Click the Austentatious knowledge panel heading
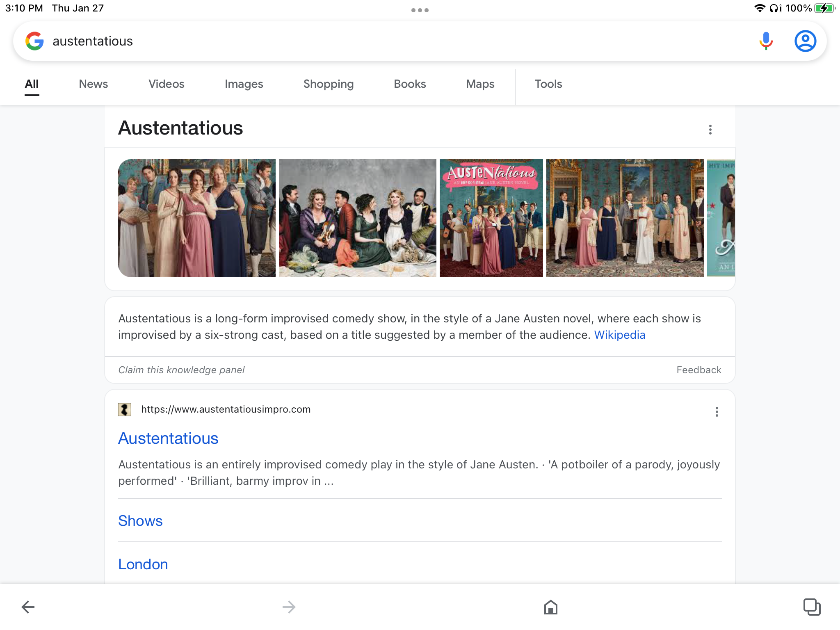Image resolution: width=840 pixels, height=630 pixels. coord(180,128)
